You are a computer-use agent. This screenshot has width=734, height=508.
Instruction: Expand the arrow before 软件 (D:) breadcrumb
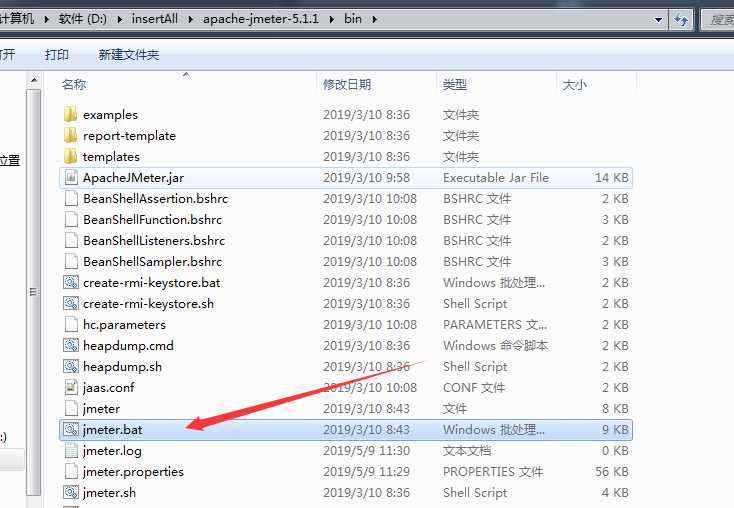point(47,20)
